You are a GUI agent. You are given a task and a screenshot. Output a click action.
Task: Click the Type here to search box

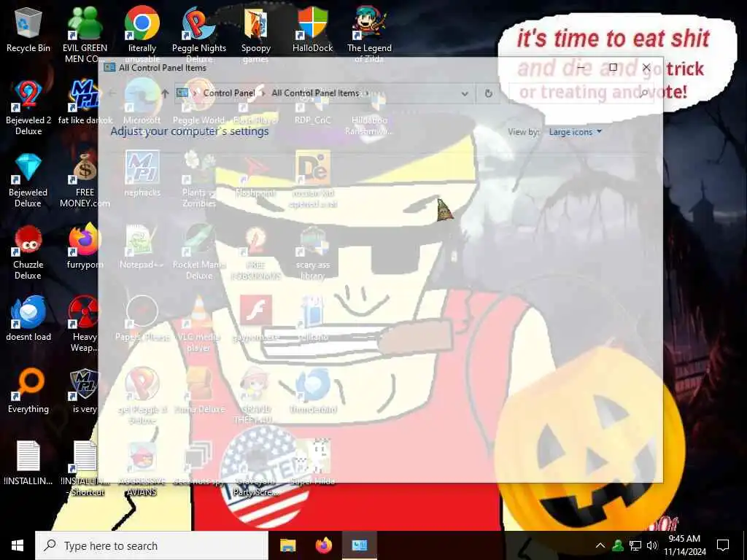tap(152, 545)
